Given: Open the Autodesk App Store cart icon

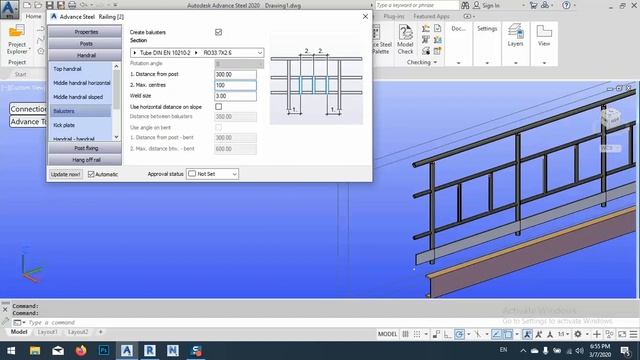Looking at the screenshot, I should click(533, 5).
